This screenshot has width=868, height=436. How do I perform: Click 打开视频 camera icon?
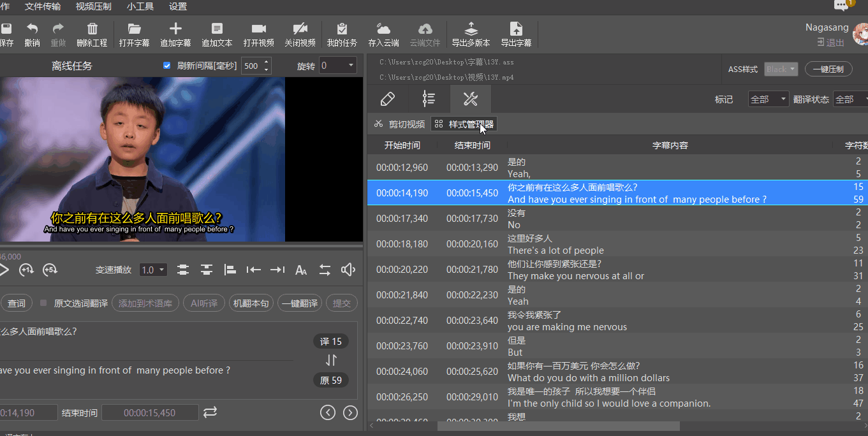258,29
